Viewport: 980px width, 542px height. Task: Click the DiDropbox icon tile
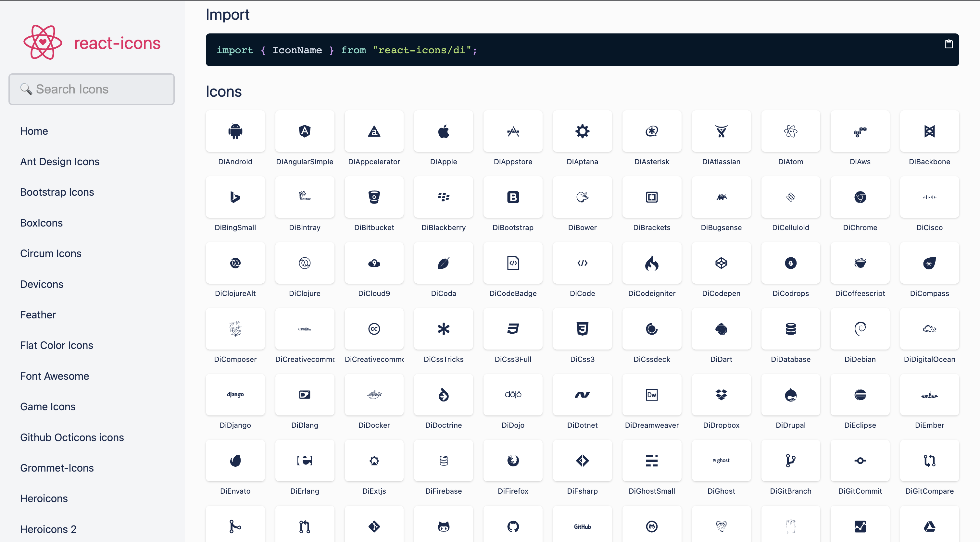click(721, 395)
